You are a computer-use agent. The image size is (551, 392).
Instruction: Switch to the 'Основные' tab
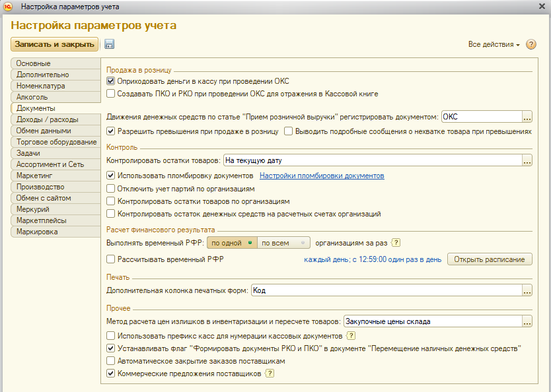point(55,63)
